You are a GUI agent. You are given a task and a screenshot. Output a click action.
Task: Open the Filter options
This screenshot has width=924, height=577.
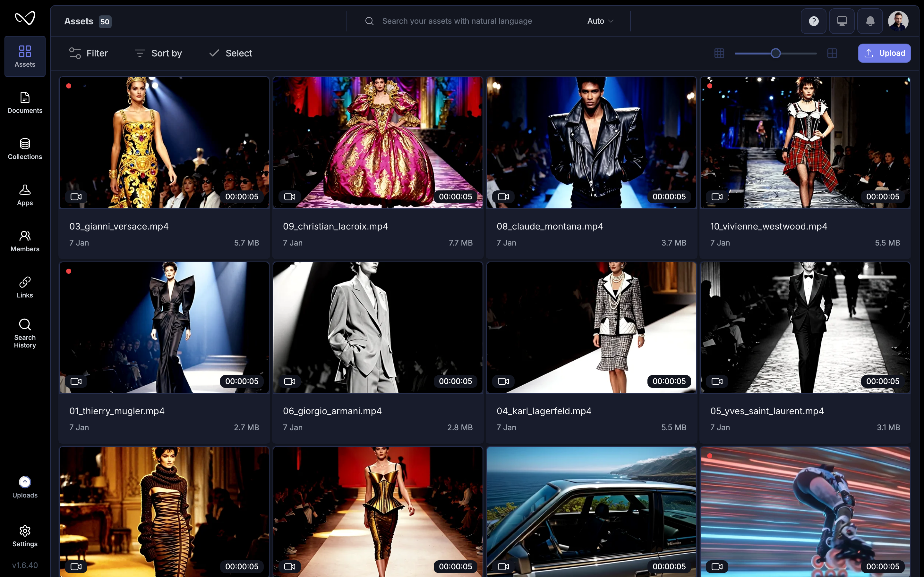(88, 53)
